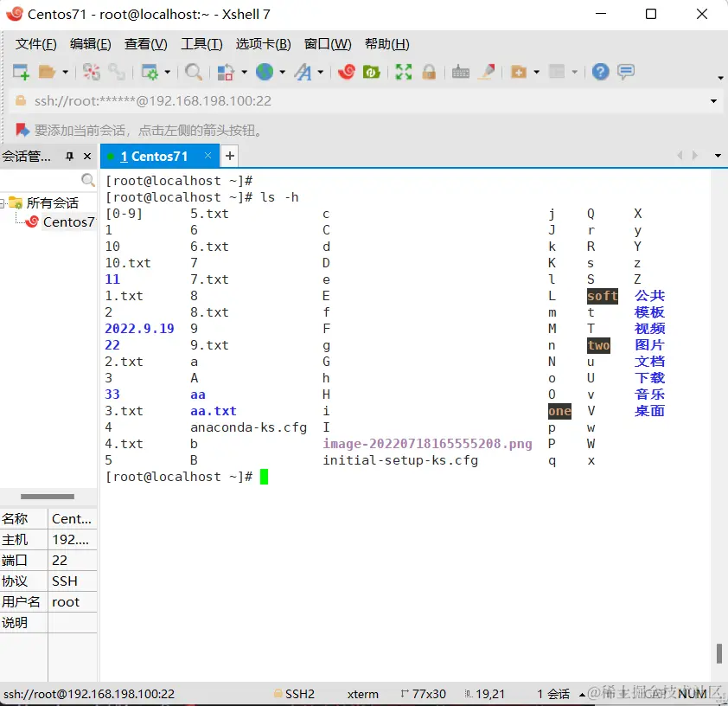
Task: Add a new tab with plus button
Action: click(229, 157)
